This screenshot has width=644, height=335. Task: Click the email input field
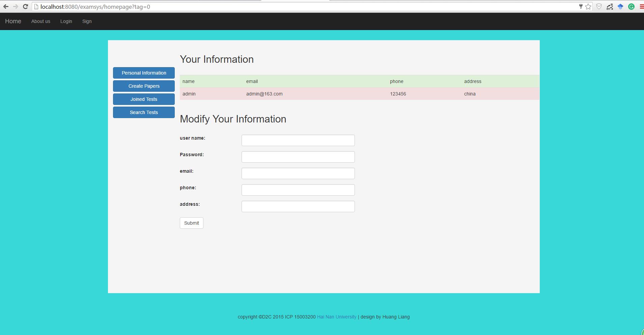pos(298,173)
